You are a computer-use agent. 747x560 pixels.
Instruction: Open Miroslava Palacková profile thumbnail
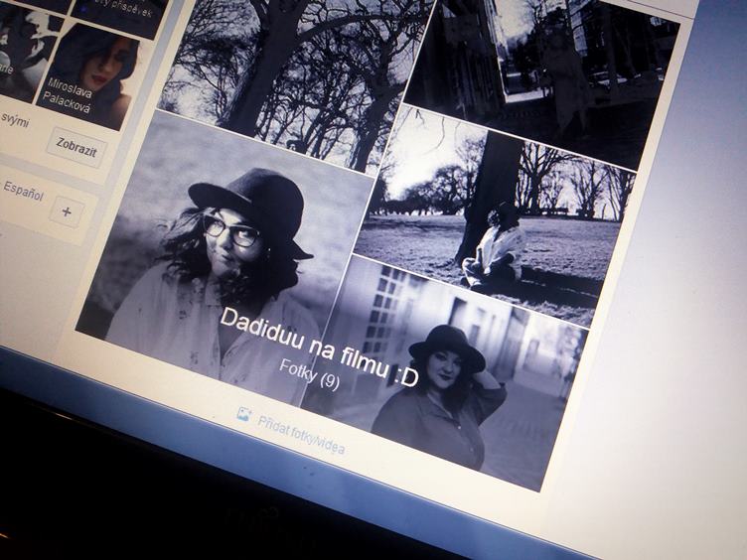(89, 77)
